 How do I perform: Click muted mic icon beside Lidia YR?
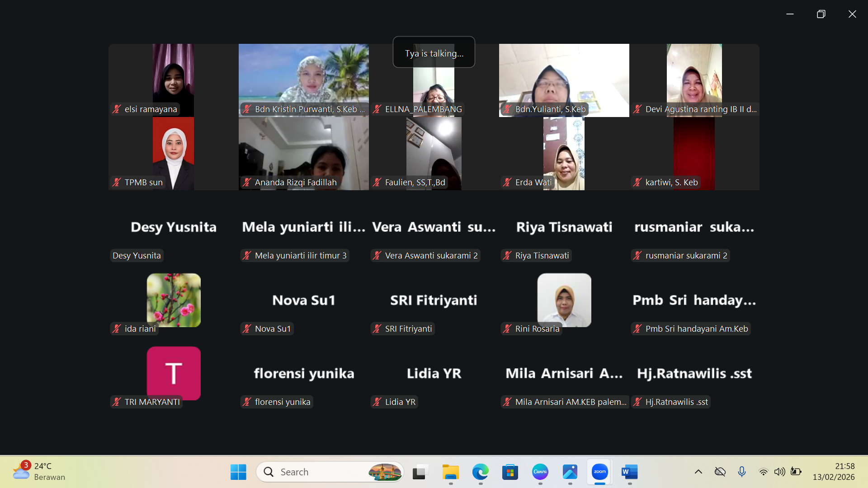click(x=377, y=402)
